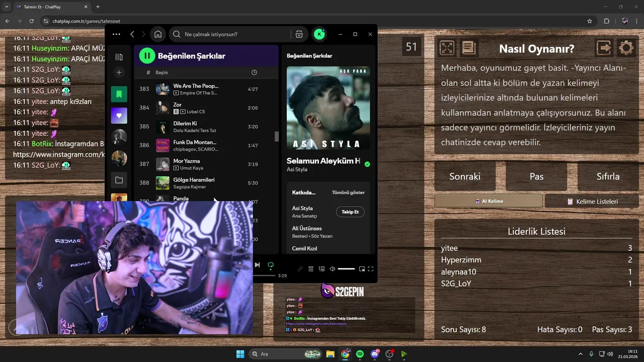
Task: Go back in Spotify navigation
Action: pos(132,34)
